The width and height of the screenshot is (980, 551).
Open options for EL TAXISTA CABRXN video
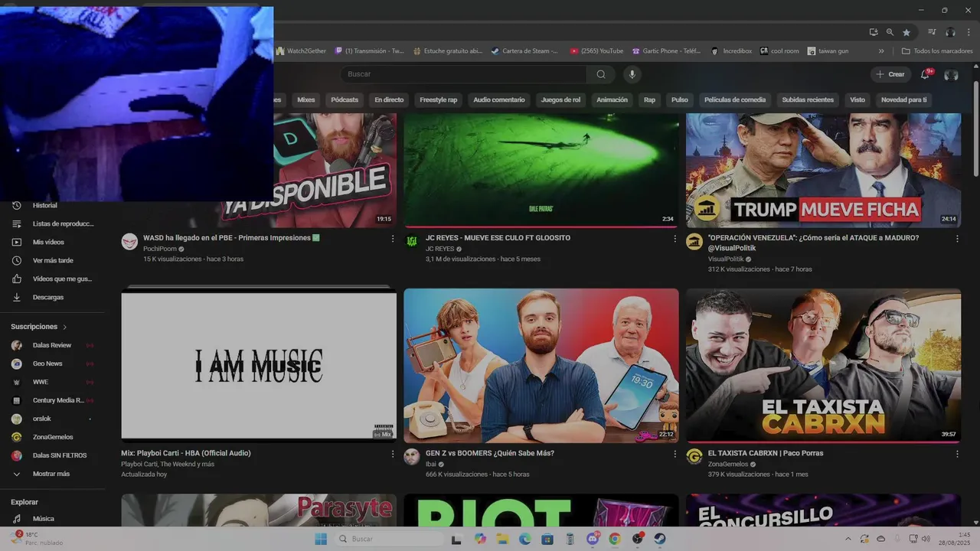957,454
